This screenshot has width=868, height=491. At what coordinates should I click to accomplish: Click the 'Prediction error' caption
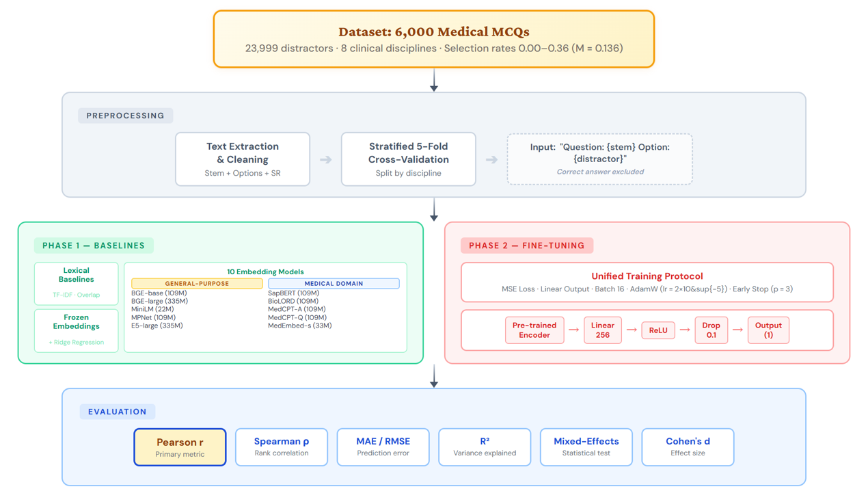pos(383,453)
